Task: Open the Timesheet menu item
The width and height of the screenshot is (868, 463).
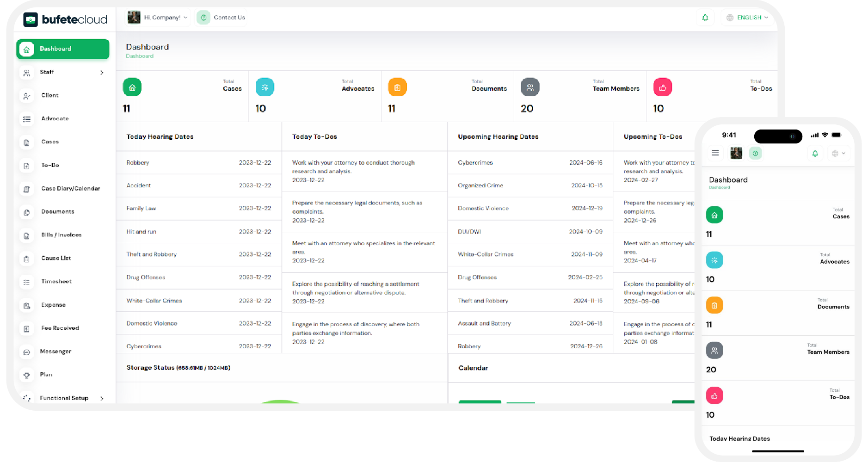Action: click(56, 282)
